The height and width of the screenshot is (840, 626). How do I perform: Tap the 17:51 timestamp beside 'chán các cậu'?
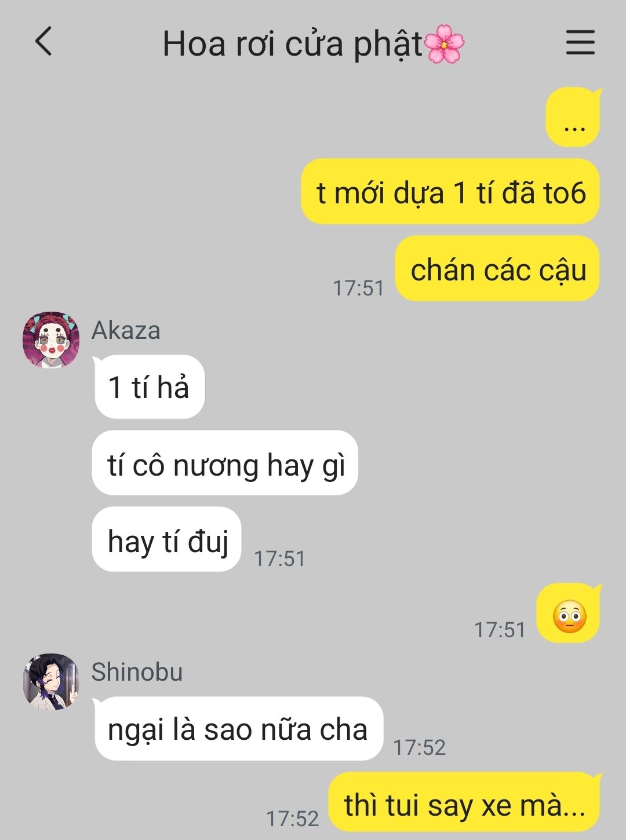click(358, 288)
